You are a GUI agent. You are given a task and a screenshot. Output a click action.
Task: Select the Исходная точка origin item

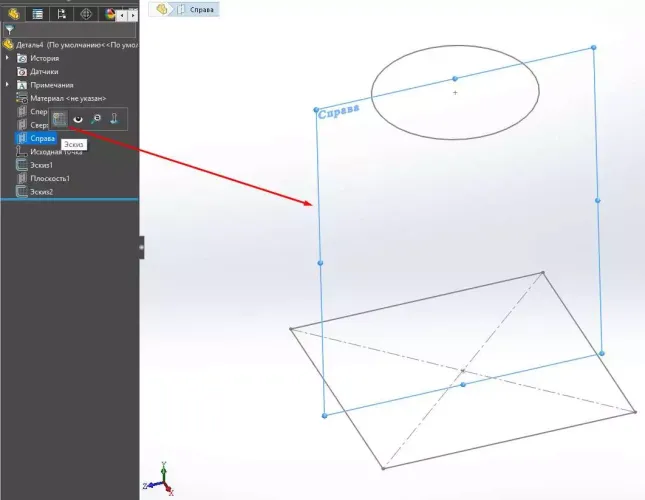[56, 152]
